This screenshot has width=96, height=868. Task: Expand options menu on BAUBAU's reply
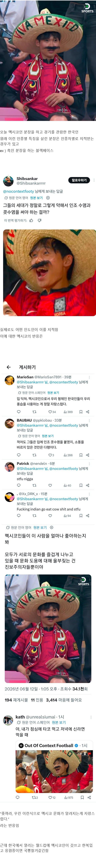pyautogui.click(x=89, y=420)
